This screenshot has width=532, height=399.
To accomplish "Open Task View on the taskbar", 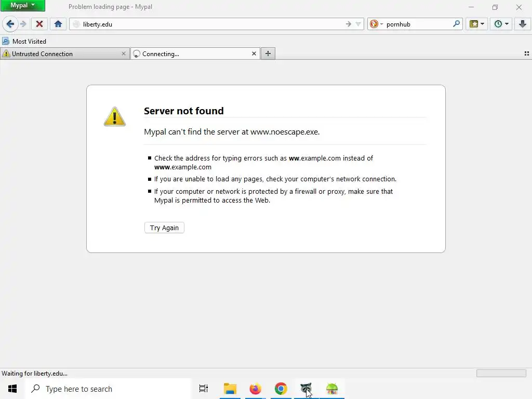I will point(204,389).
